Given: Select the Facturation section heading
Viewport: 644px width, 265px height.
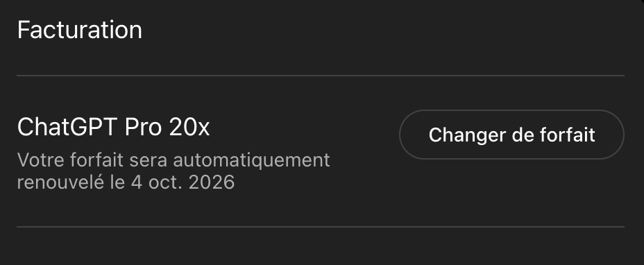Looking at the screenshot, I should pyautogui.click(x=80, y=30).
